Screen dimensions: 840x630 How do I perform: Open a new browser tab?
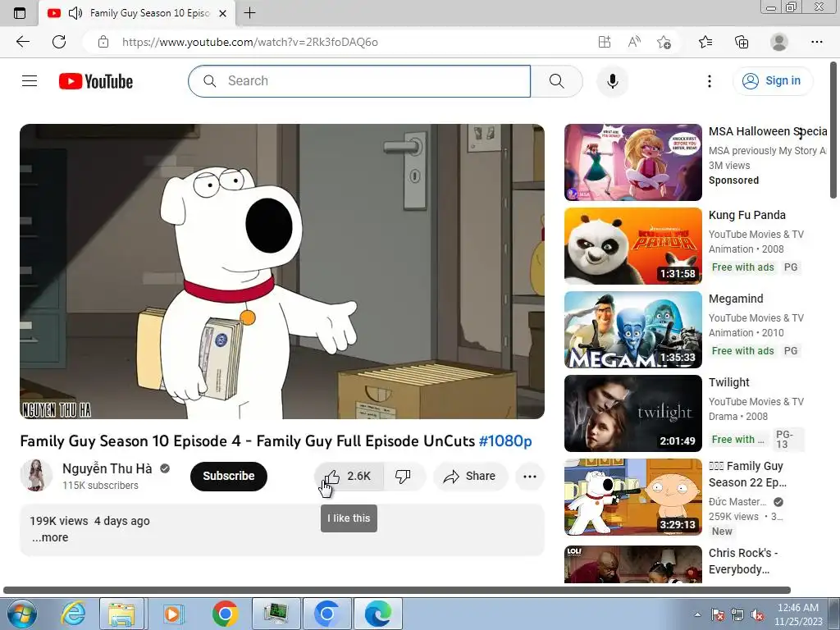pos(249,13)
